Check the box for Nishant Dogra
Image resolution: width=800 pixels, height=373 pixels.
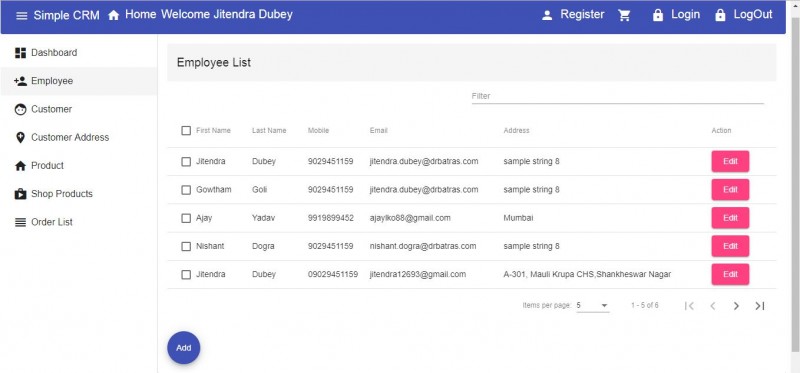pos(186,246)
